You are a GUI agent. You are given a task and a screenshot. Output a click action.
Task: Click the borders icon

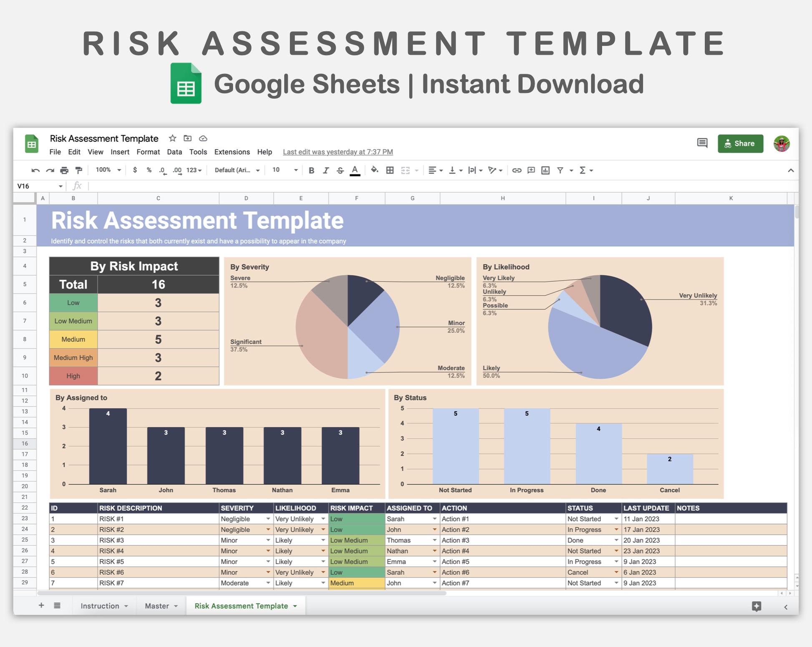click(x=390, y=170)
